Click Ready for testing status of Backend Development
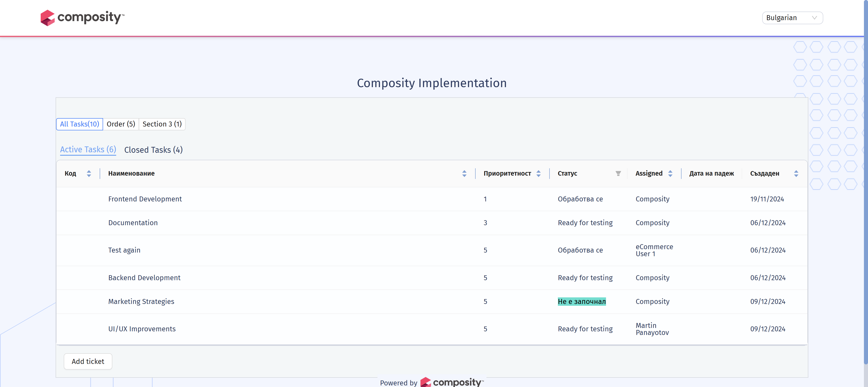This screenshot has height=387, width=868. tap(585, 278)
